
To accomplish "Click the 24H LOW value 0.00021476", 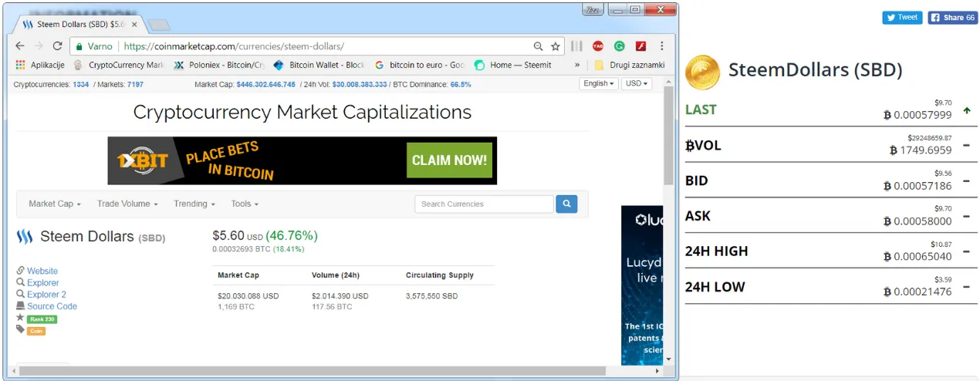I will click(x=917, y=292).
